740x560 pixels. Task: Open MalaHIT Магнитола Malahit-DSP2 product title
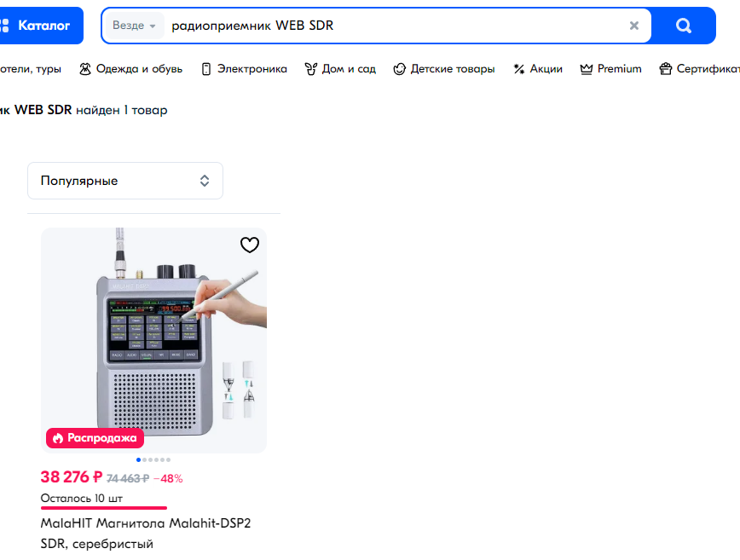pyautogui.click(x=145, y=533)
